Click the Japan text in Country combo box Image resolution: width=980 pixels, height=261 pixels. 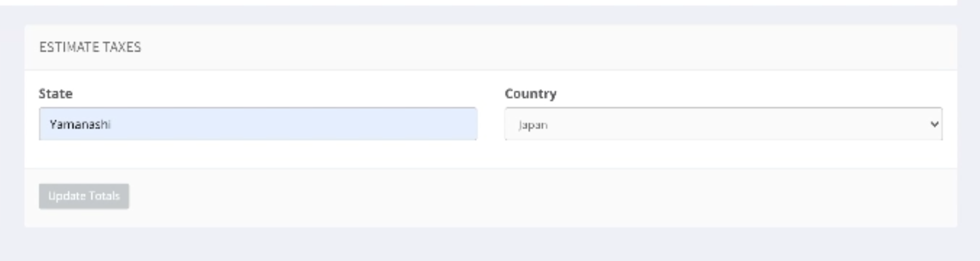(533, 125)
